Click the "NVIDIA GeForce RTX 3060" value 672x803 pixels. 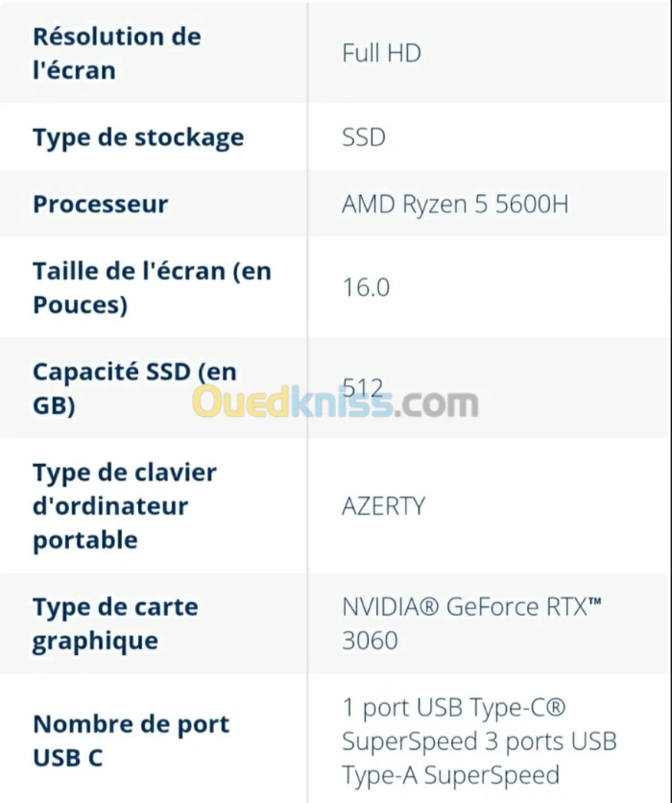point(471,623)
